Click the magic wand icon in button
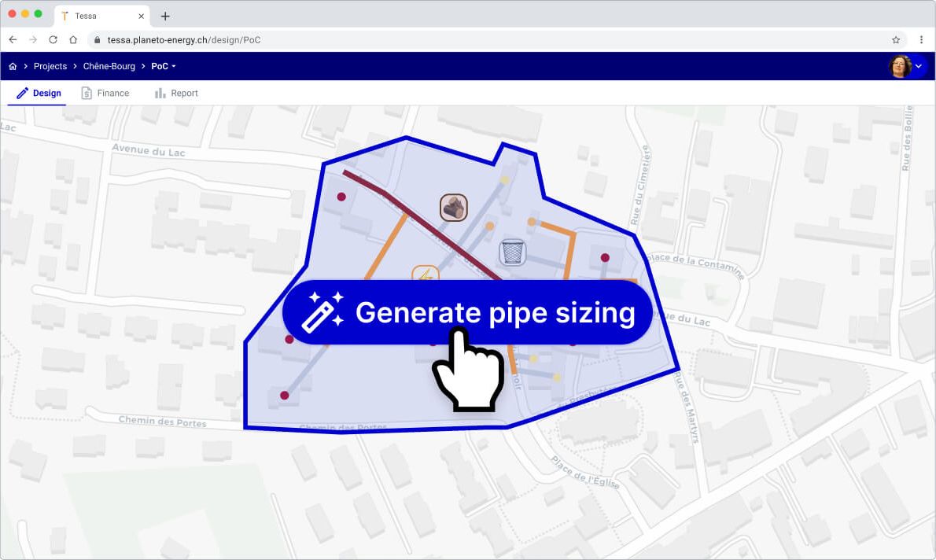 click(323, 311)
